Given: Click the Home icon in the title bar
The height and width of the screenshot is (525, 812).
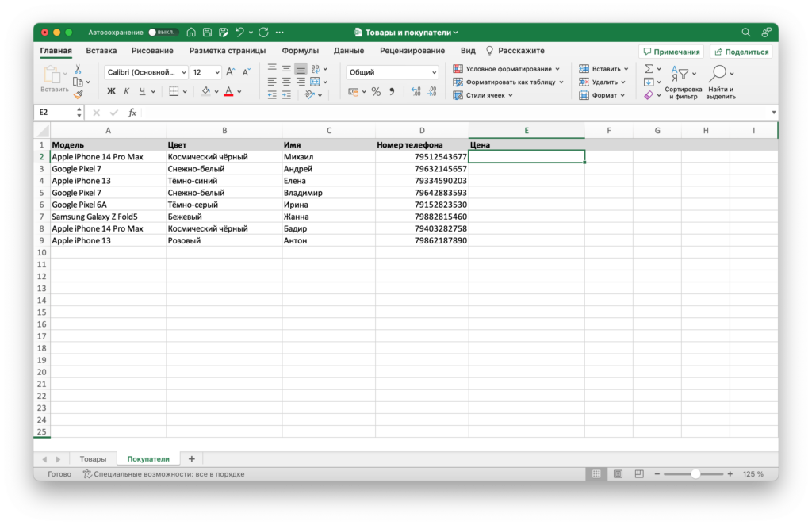Looking at the screenshot, I should tap(191, 32).
